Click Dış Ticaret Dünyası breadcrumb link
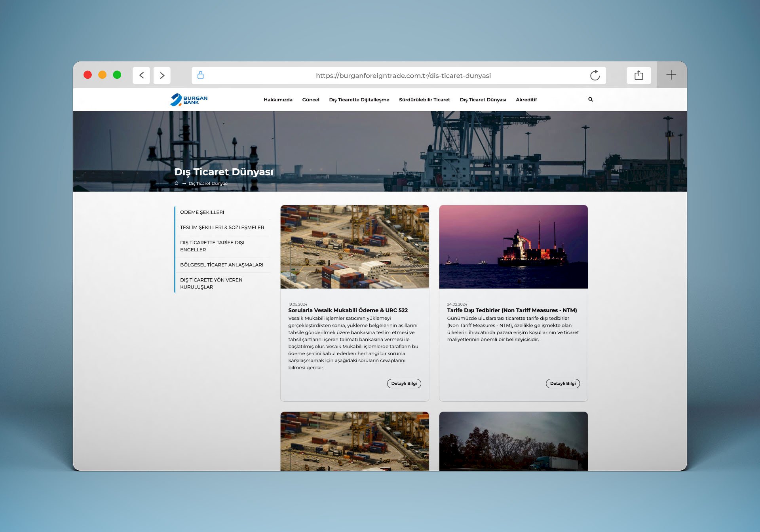Viewport: 760px width, 532px height. [208, 184]
